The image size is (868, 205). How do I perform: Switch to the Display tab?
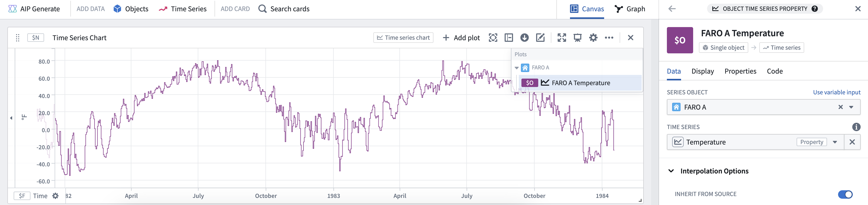[703, 71]
